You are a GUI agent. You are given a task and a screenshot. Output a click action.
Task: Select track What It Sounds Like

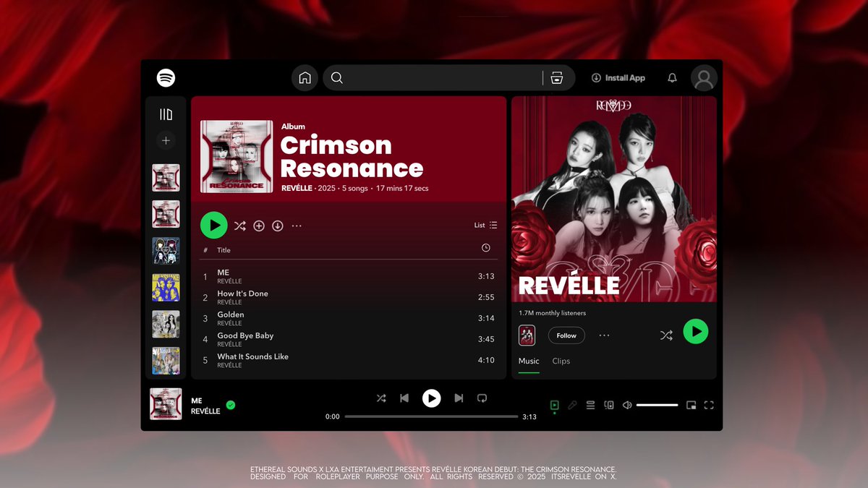pos(348,360)
